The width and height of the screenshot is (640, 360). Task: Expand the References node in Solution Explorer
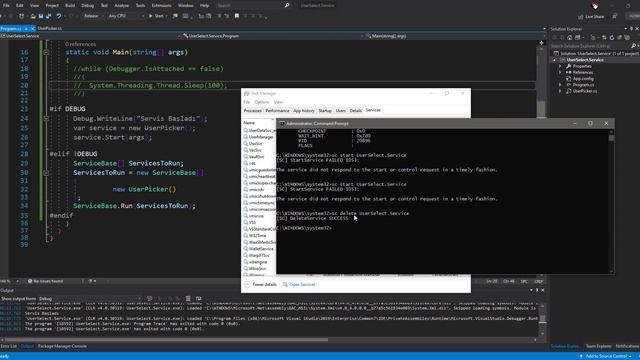[x=560, y=72]
